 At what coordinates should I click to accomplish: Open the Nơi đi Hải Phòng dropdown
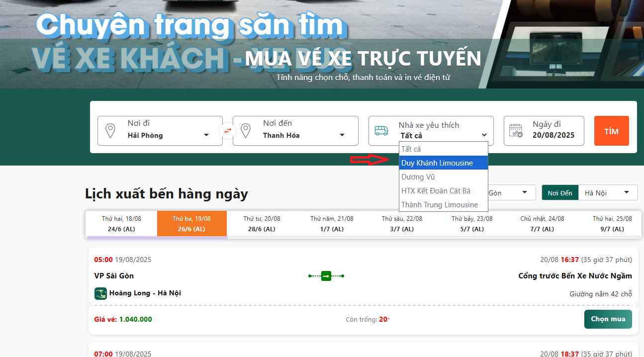160,131
